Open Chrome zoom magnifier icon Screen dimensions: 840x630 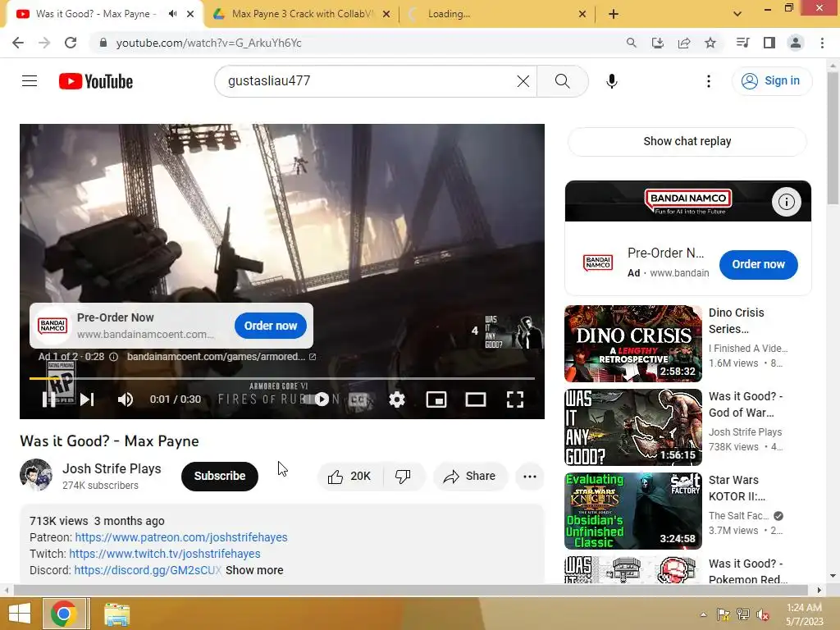[631, 43]
